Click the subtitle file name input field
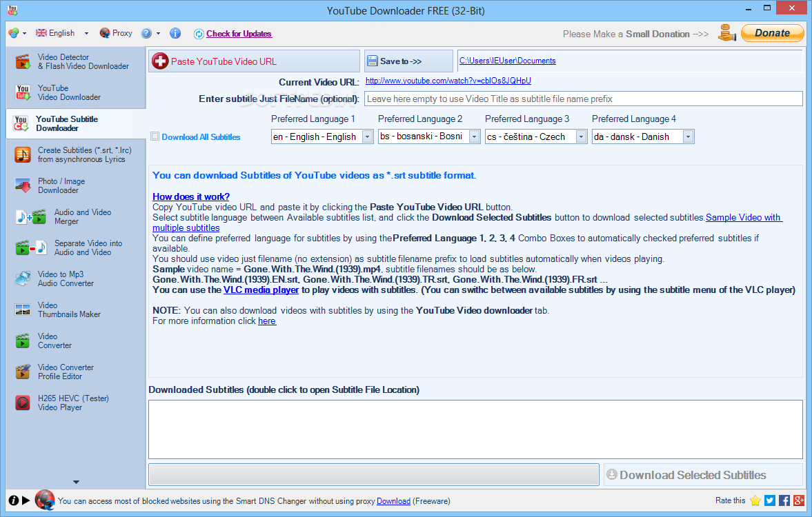The width and height of the screenshot is (812, 517). (x=584, y=99)
